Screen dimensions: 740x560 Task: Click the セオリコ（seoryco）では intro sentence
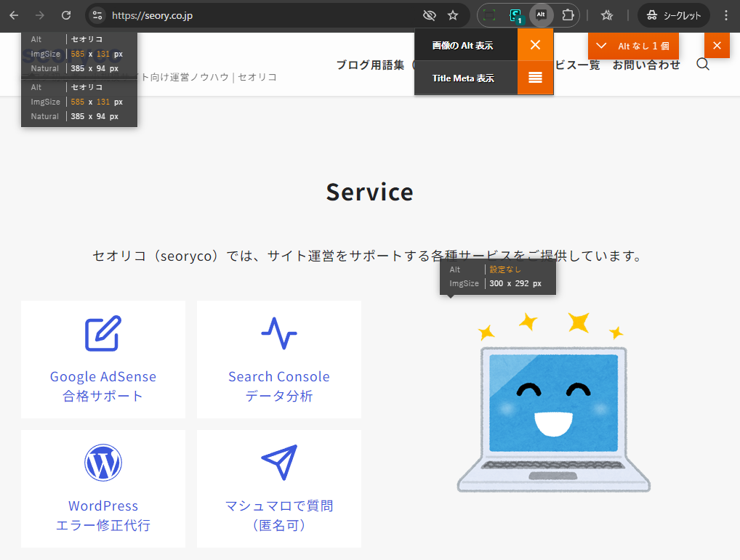pyautogui.click(x=368, y=256)
